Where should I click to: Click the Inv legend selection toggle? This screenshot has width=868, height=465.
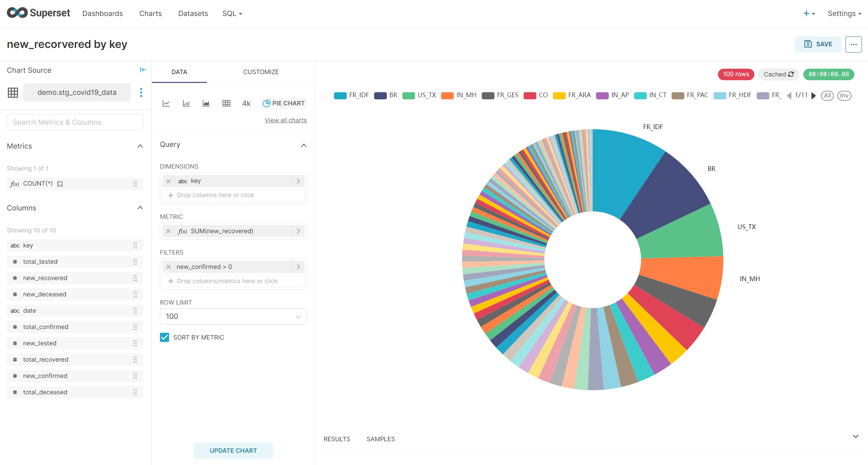coord(844,96)
